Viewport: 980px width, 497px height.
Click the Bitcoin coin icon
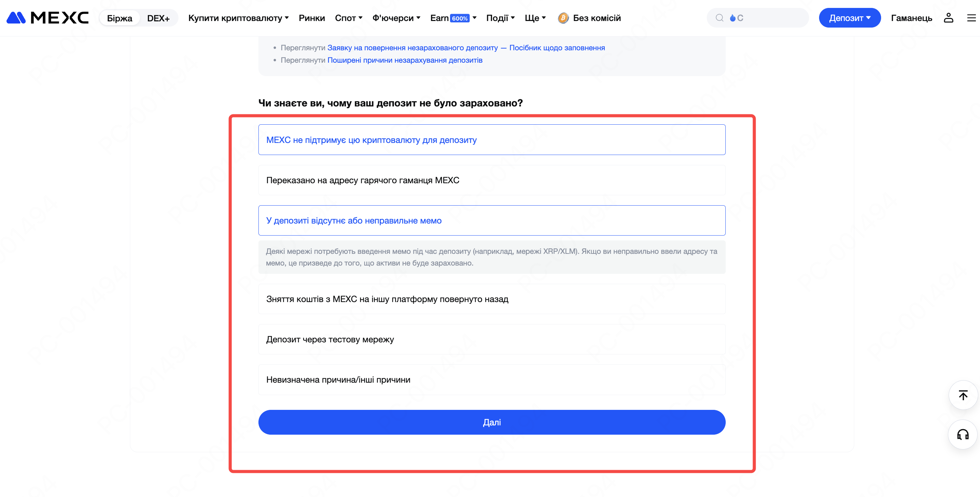click(x=563, y=18)
